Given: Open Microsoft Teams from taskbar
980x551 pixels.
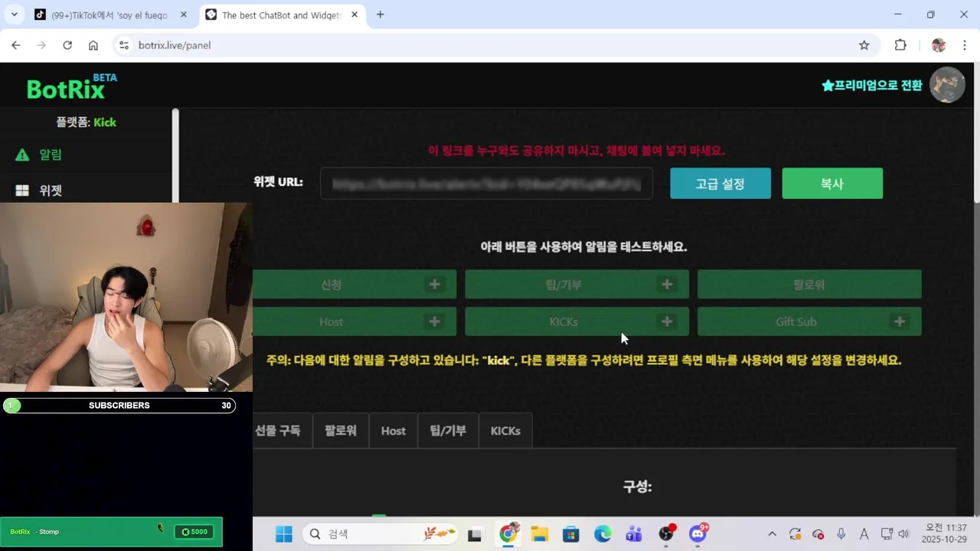Looking at the screenshot, I should tap(634, 534).
